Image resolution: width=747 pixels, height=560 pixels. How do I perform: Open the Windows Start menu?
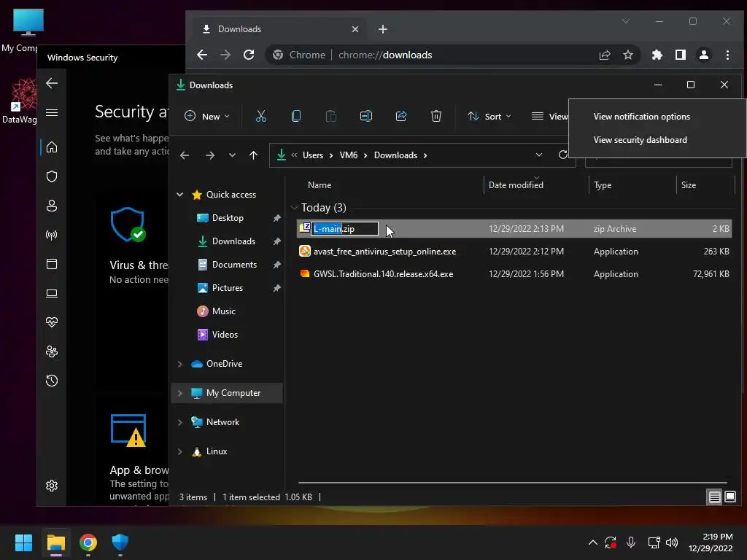pos(23,542)
